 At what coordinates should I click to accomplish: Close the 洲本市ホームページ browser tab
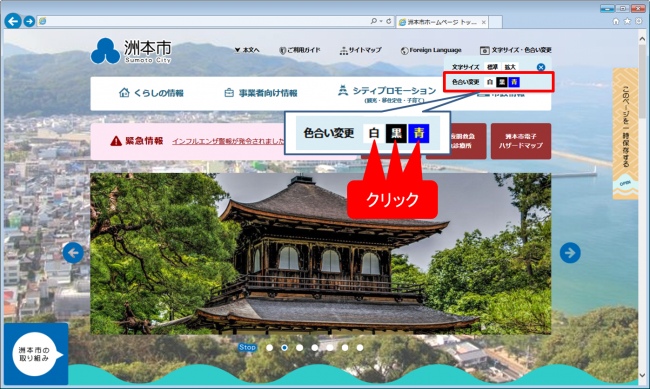pos(483,22)
